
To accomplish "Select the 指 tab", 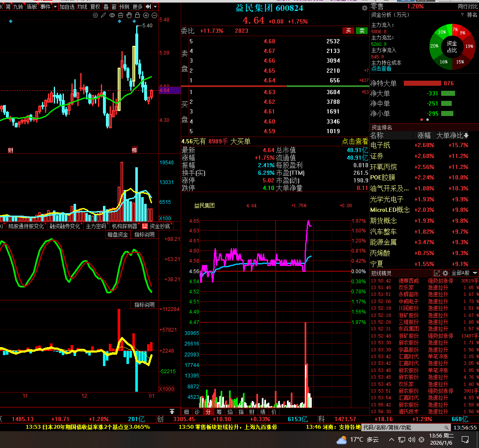I will (241, 412).
